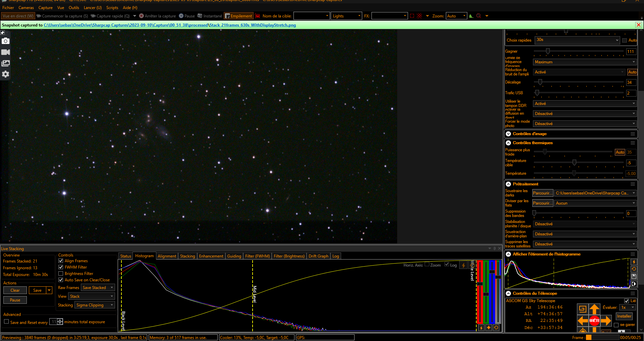This screenshot has width=644, height=341.
Task: Switch to the Alignment tab
Action: 167,256
